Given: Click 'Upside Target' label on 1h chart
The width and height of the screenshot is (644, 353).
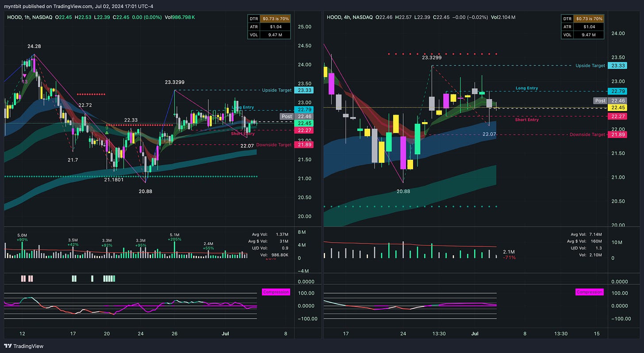Looking at the screenshot, I should (x=276, y=90).
